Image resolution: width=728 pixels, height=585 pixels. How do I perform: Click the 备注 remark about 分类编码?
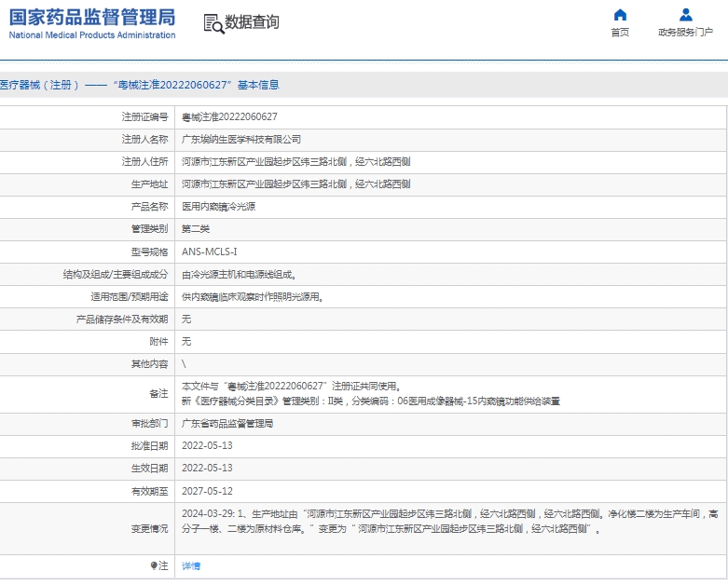(x=370, y=401)
